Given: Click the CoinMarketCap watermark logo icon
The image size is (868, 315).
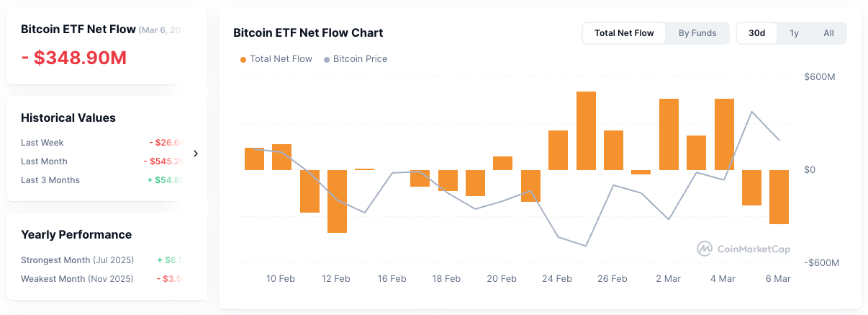Looking at the screenshot, I should (x=705, y=249).
